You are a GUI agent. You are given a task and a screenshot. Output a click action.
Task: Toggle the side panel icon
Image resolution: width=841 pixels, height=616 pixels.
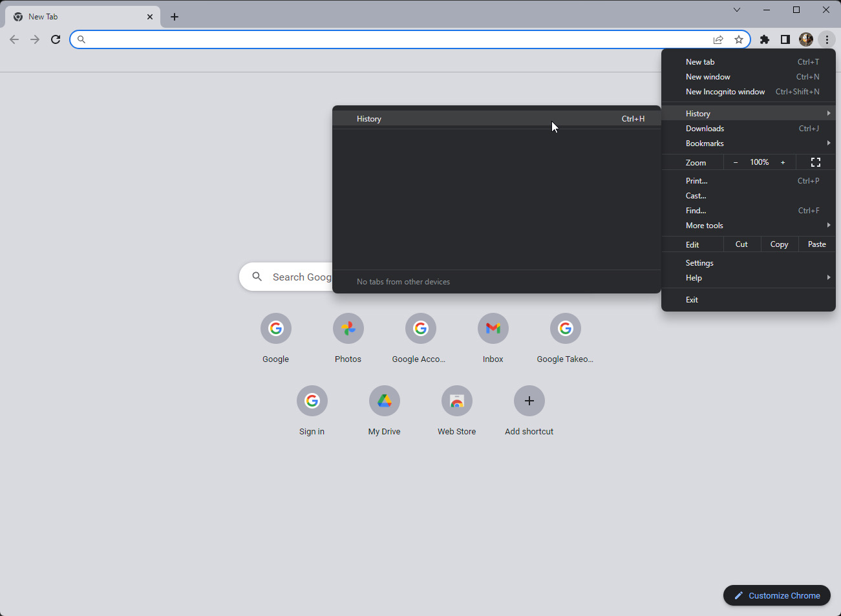(785, 39)
